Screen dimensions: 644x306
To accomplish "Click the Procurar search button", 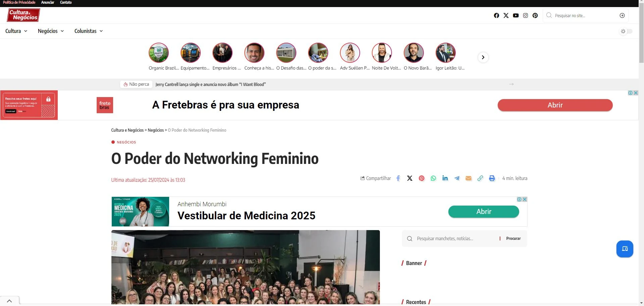I will 513,238.
